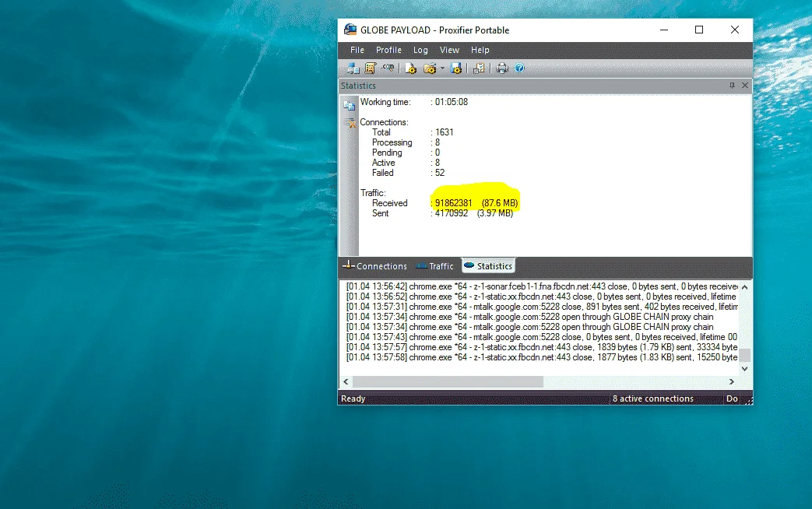Click the log horizontal scrollbar thumb
The height and width of the screenshot is (509, 812).
(x=448, y=381)
